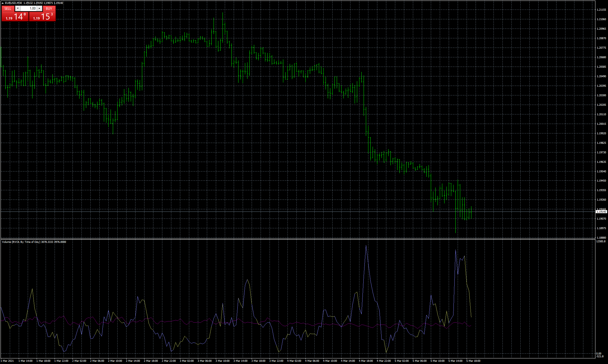Click the SELL button at 1.19140
The image size is (608, 364).
point(15,17)
